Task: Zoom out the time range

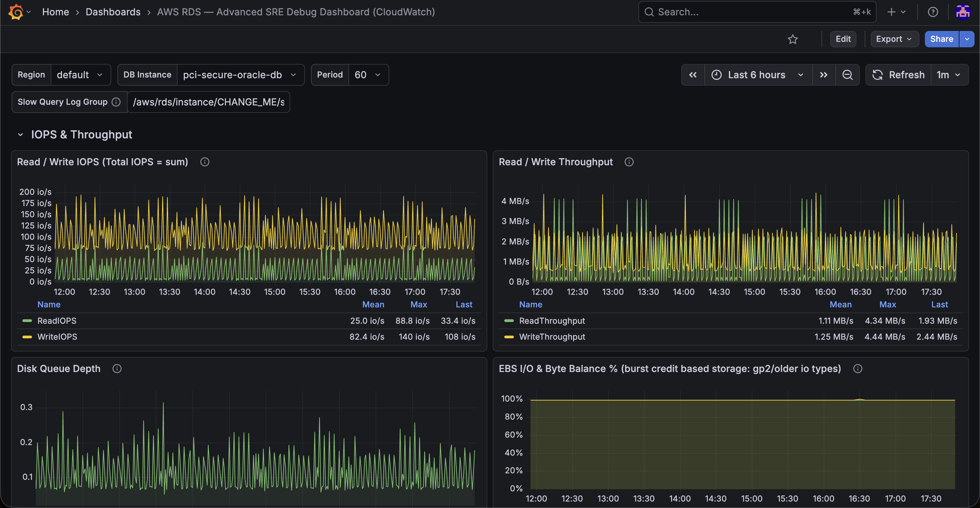Action: (847, 75)
